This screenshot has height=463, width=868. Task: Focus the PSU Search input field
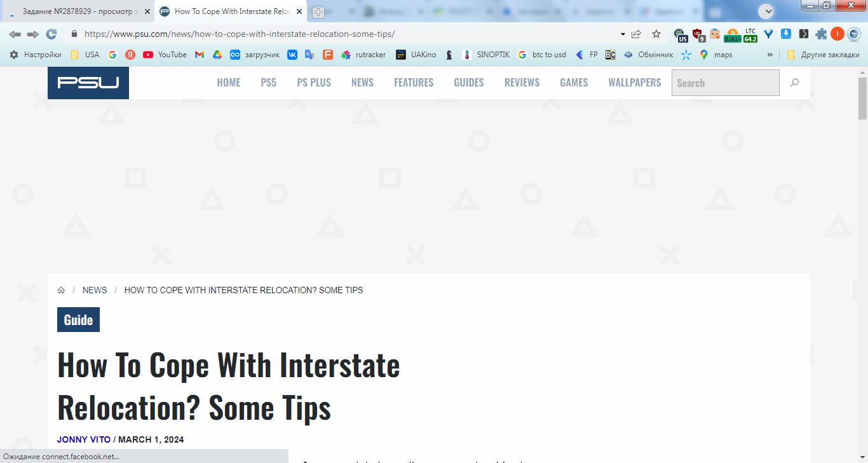point(725,83)
